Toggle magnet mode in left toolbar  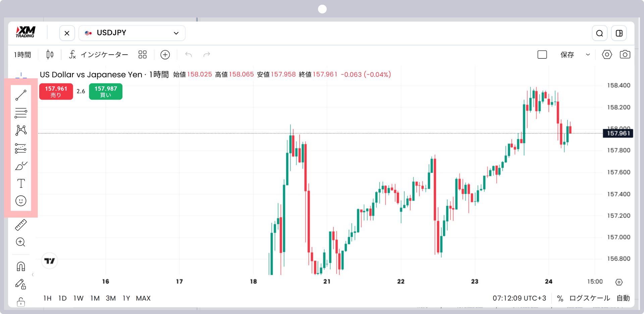pyautogui.click(x=21, y=267)
